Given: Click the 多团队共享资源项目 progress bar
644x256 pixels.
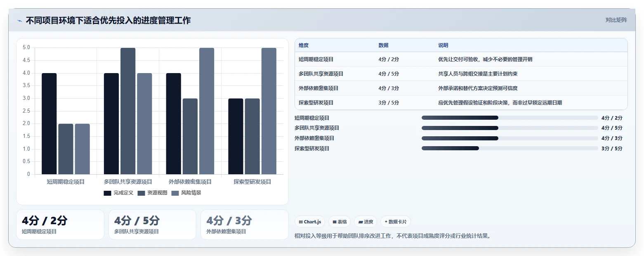Looking at the screenshot, I should [510, 128].
